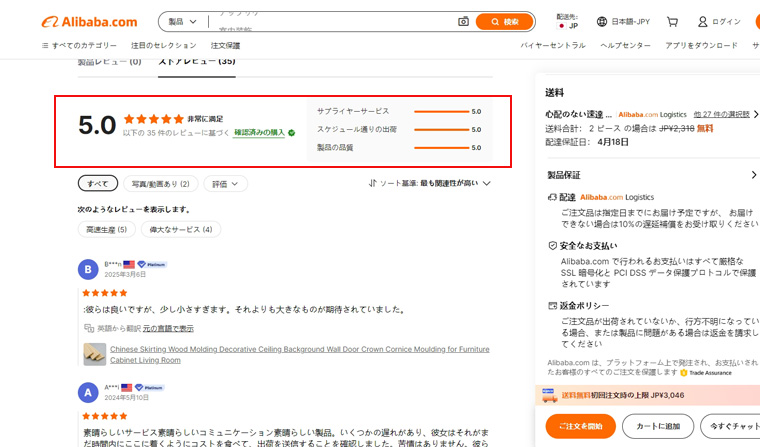Open 他 27 件の選択肢 shipping options link

point(721,114)
